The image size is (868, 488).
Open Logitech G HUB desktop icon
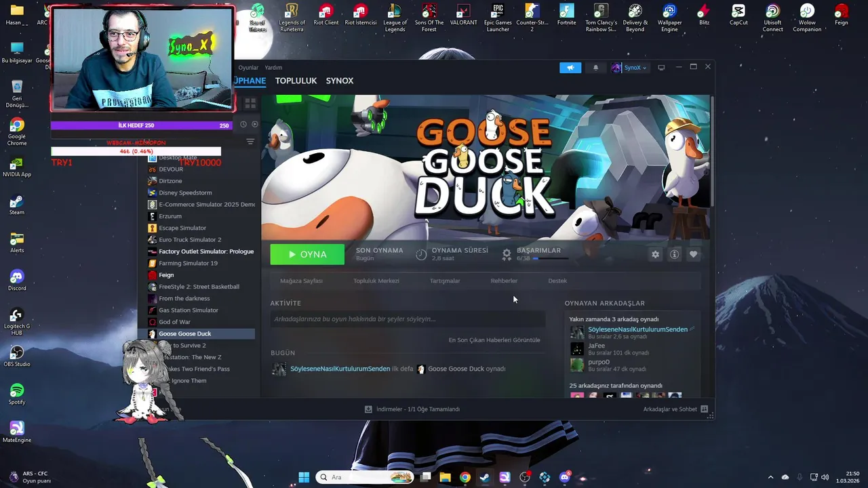click(17, 321)
